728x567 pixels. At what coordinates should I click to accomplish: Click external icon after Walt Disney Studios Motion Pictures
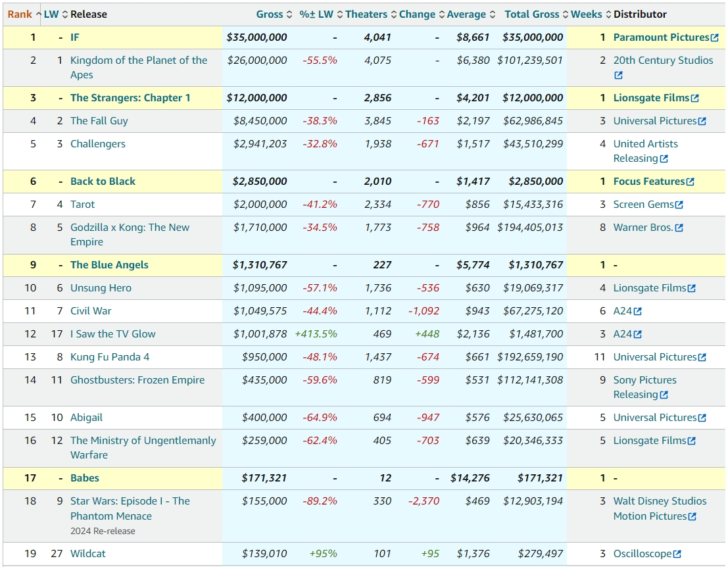[692, 516]
